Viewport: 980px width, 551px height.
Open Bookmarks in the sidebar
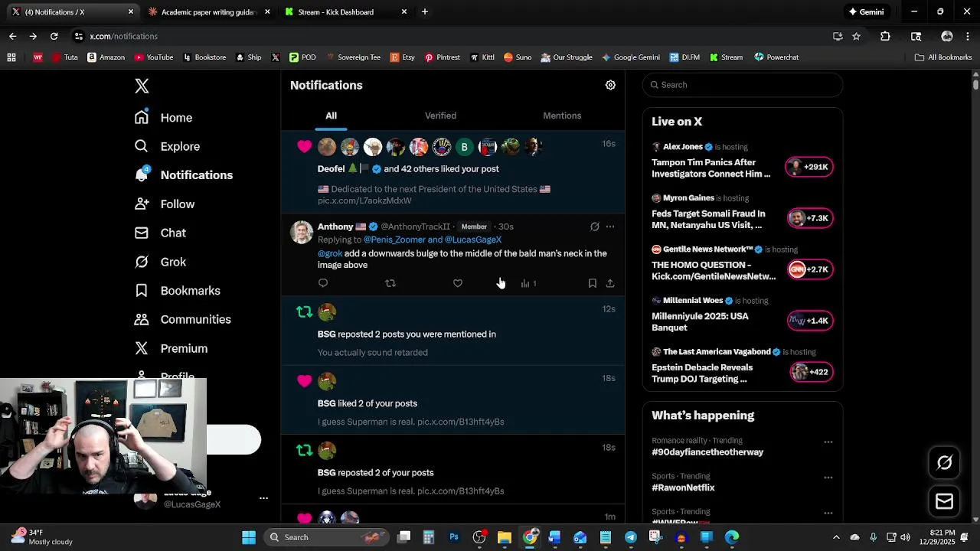coord(178,291)
